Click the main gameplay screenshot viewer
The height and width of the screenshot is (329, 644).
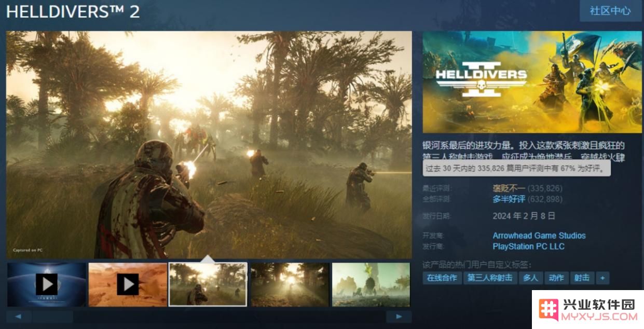pos(209,145)
